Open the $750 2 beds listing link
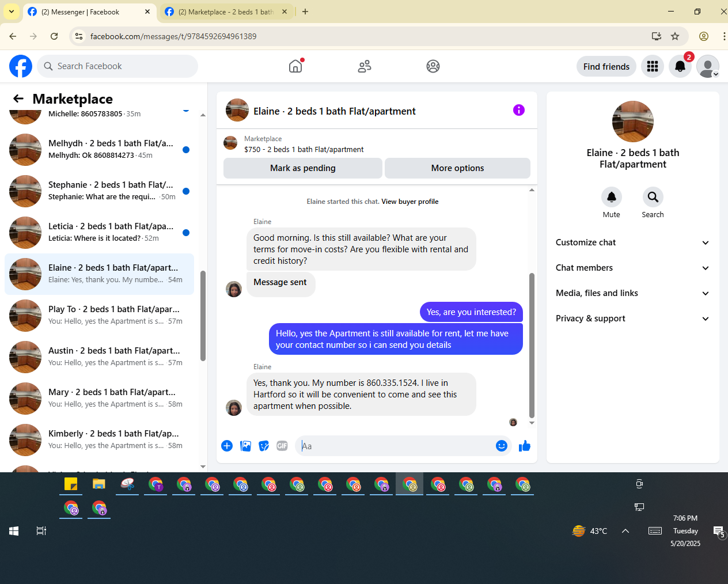The width and height of the screenshot is (728, 584). click(304, 149)
